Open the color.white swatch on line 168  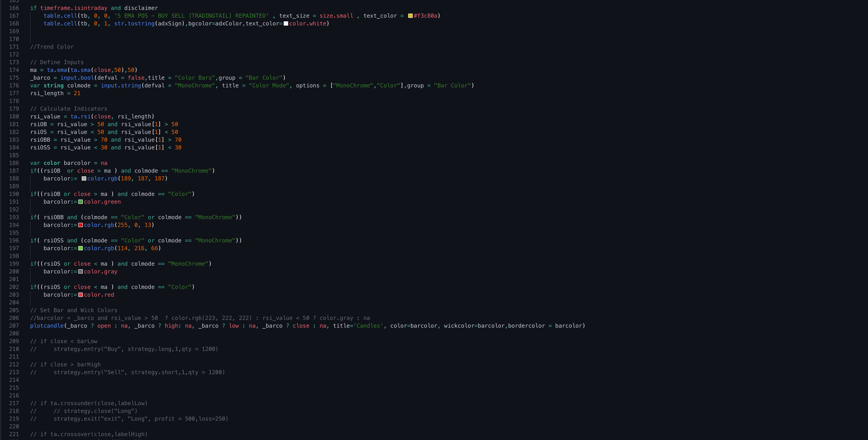click(286, 24)
